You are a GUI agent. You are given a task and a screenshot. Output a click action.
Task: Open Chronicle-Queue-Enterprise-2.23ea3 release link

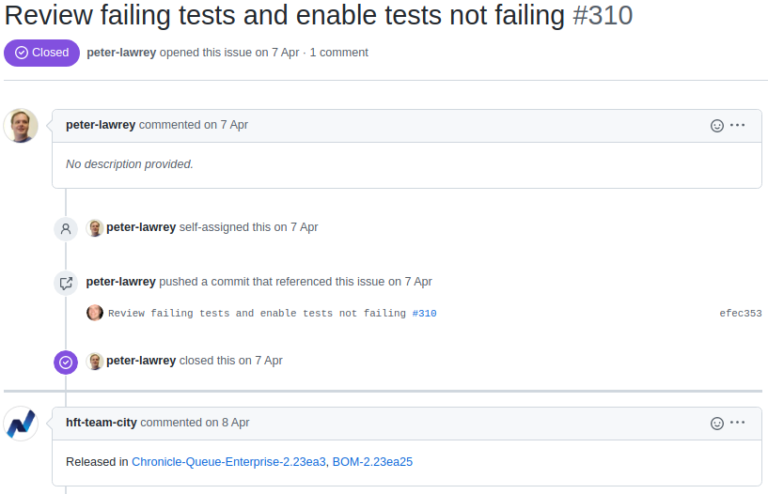pyautogui.click(x=229, y=462)
